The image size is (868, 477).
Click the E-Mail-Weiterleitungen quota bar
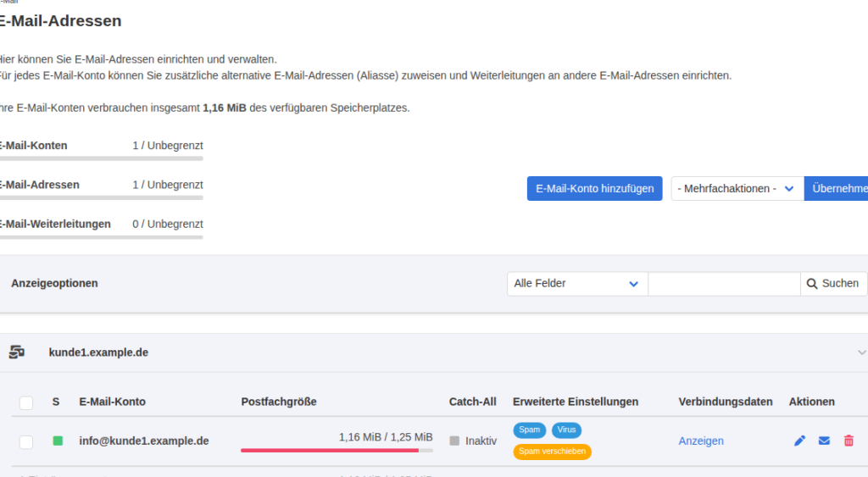[102, 237]
